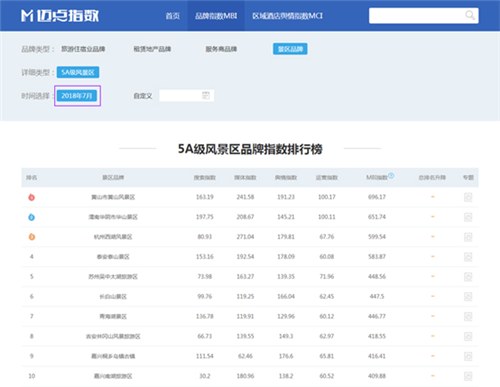This screenshot has width=500, height=387.
Task: Select the highlighted 景区品牌 brand type
Action: [x=290, y=49]
